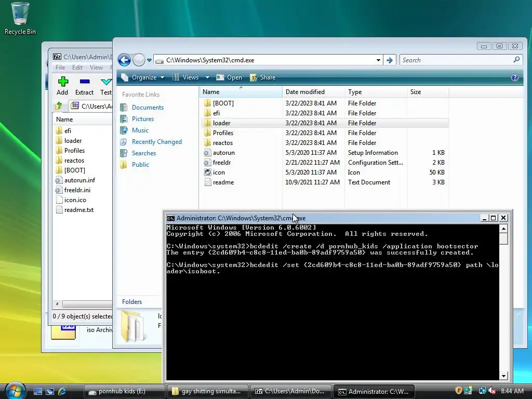
Task: Select the [BOOT] folder icon in Explorer
Action: click(207, 103)
